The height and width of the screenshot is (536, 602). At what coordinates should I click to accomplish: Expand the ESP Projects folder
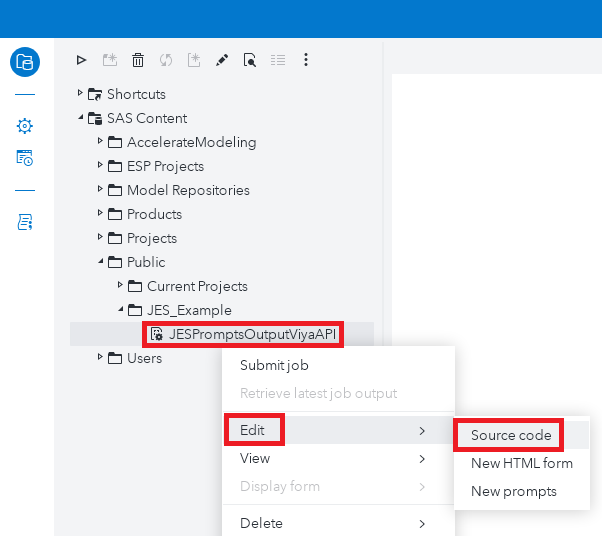point(100,165)
